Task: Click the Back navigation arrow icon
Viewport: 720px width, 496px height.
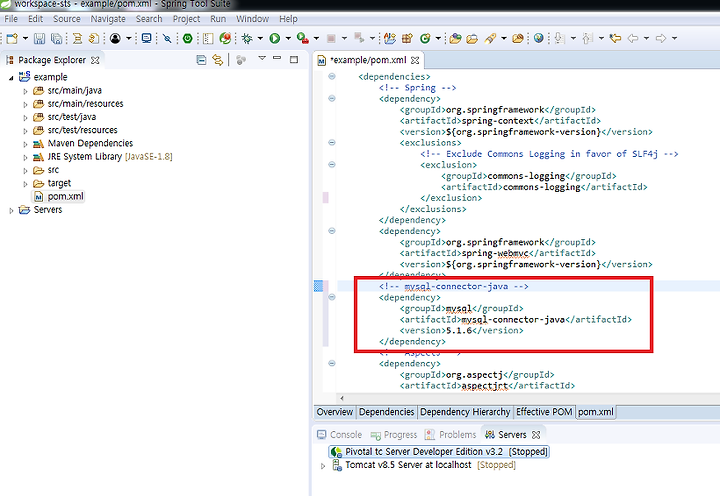Action: pyautogui.click(x=633, y=39)
